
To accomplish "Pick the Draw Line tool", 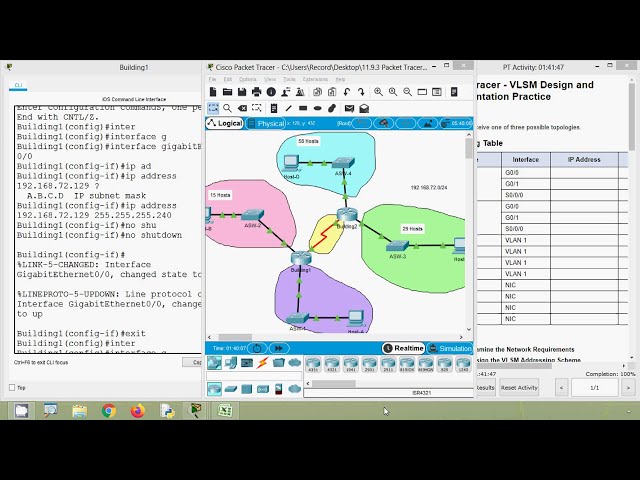I will (289, 108).
